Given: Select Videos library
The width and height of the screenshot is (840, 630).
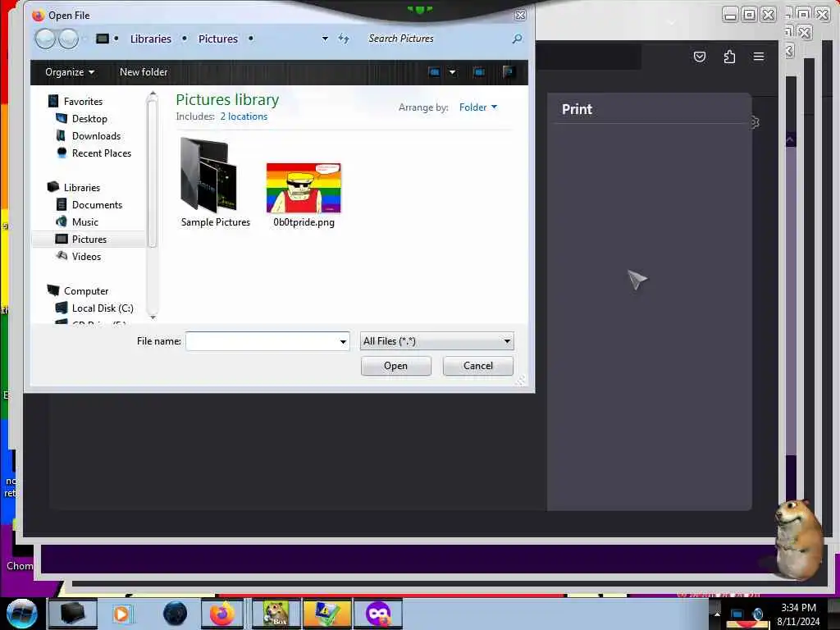Looking at the screenshot, I should click(x=86, y=257).
